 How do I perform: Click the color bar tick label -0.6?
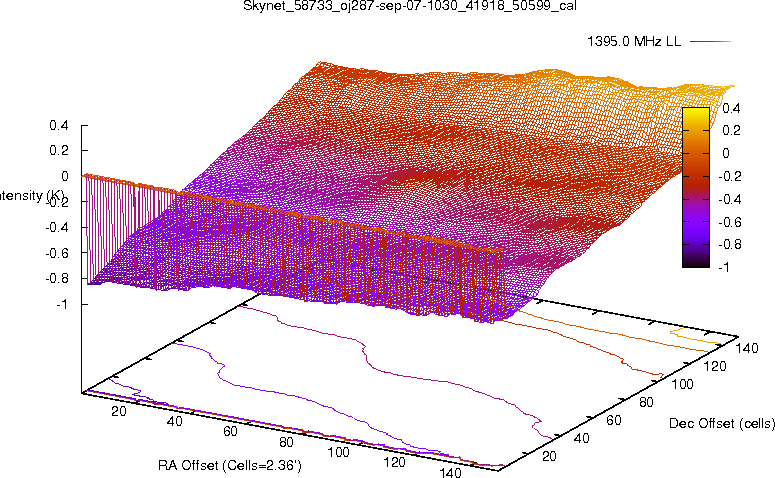point(729,222)
